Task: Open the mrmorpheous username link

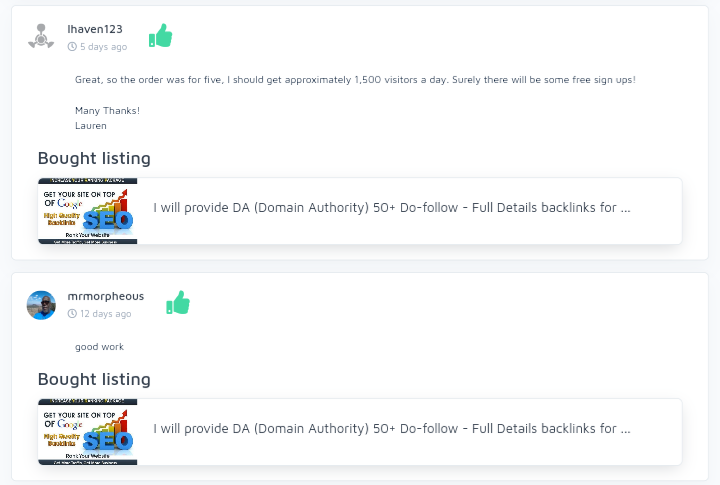Action: 105,296
